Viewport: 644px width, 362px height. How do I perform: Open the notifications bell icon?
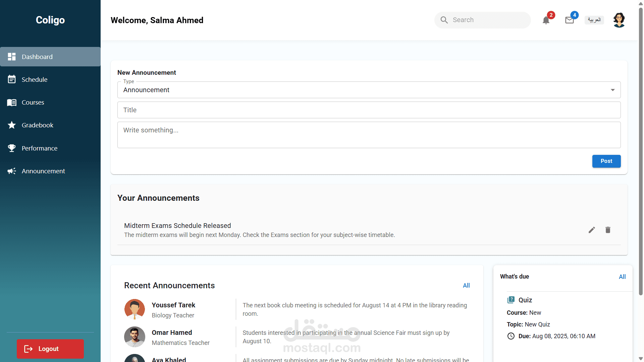coord(546,20)
